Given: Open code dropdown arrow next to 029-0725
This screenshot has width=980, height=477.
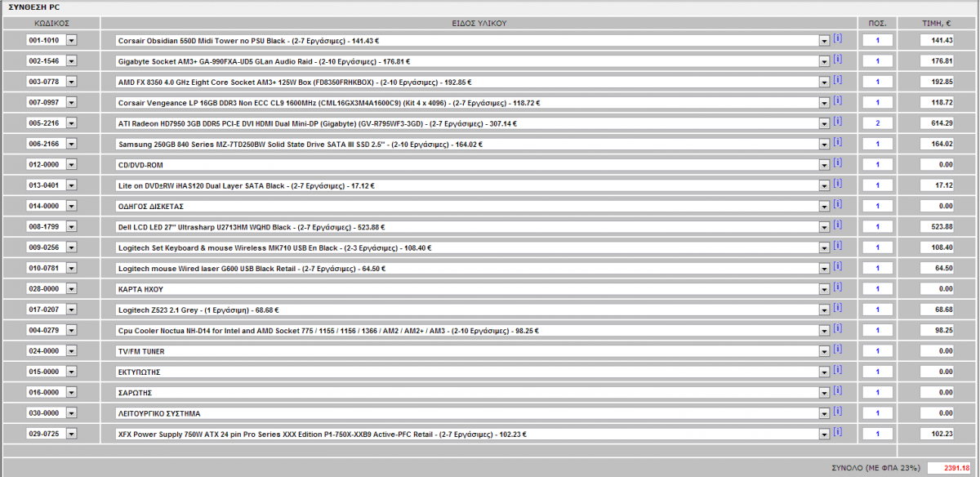Looking at the screenshot, I should tap(71, 434).
